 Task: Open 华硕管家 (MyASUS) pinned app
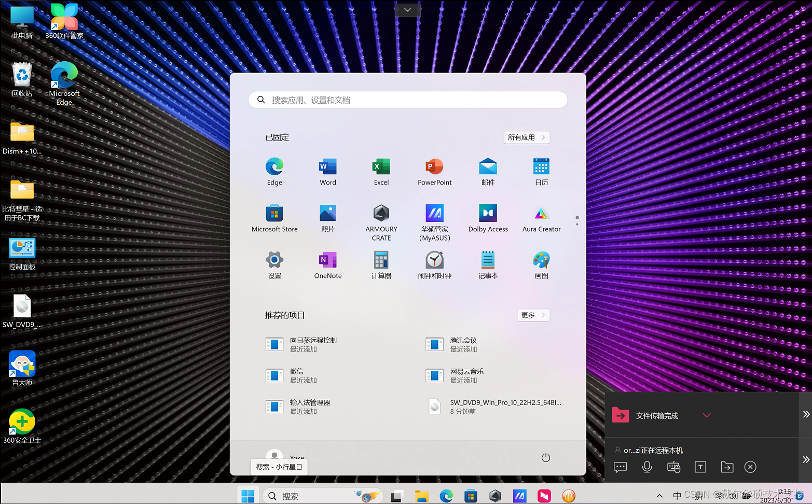435,222
